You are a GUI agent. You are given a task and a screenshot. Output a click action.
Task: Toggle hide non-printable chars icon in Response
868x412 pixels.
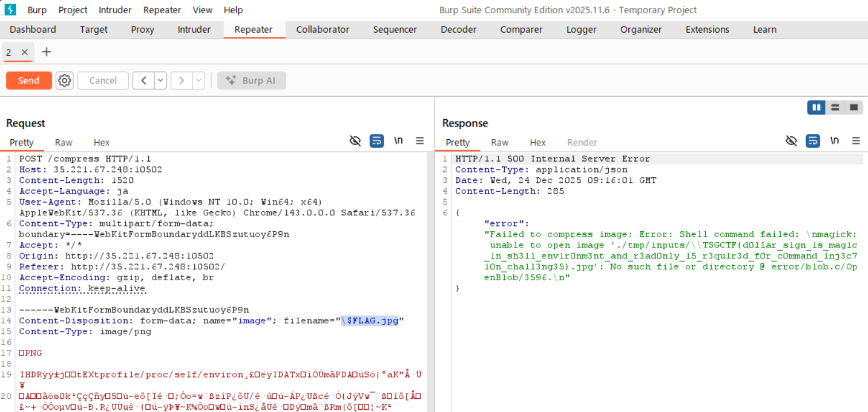click(x=792, y=141)
